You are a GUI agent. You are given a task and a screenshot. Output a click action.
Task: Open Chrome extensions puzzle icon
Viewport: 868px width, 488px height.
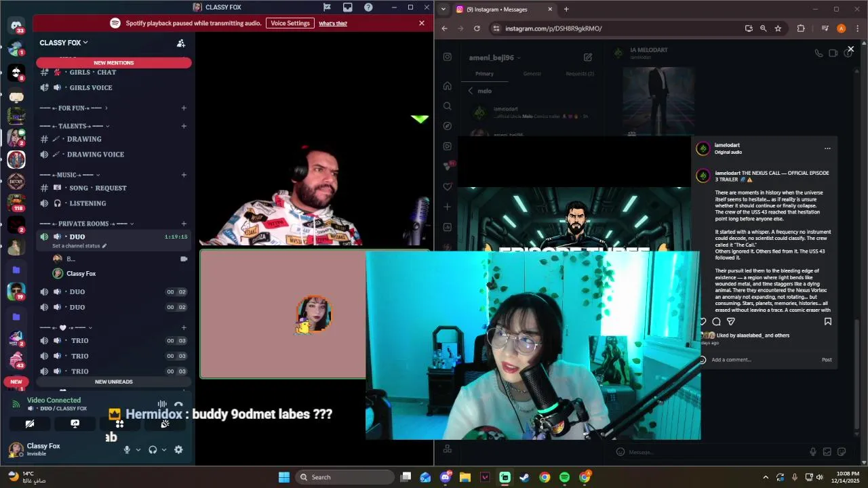pyautogui.click(x=801, y=28)
